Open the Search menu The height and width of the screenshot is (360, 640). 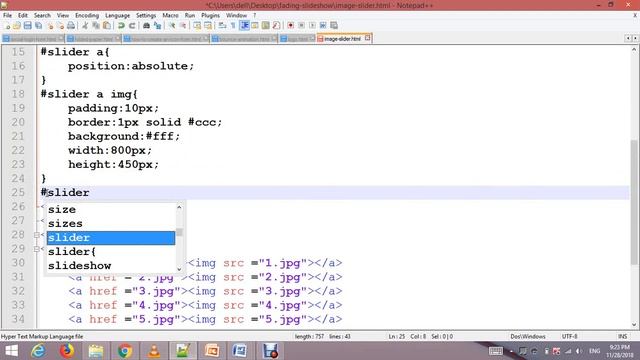click(x=42, y=16)
